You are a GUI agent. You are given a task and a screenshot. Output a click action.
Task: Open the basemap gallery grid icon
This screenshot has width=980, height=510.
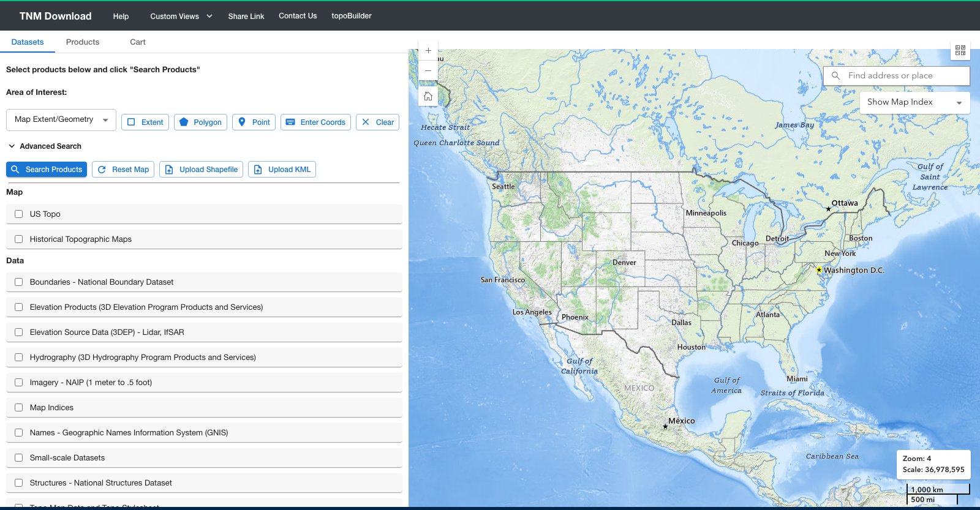click(x=960, y=50)
